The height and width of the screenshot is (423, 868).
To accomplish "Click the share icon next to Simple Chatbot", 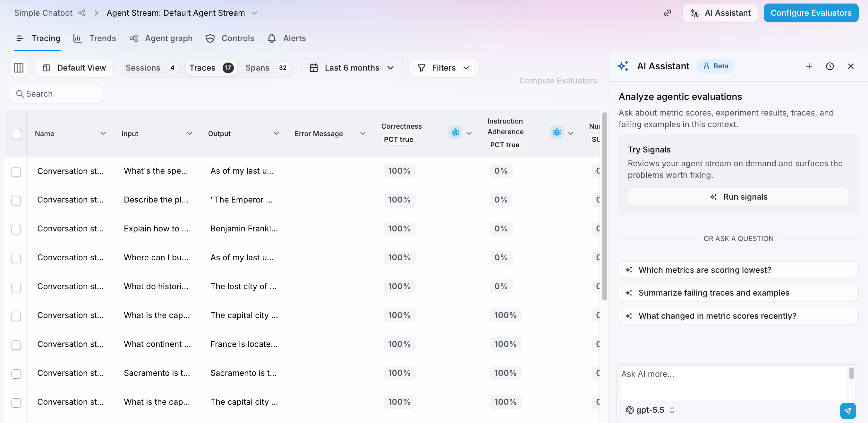I will 81,13.
